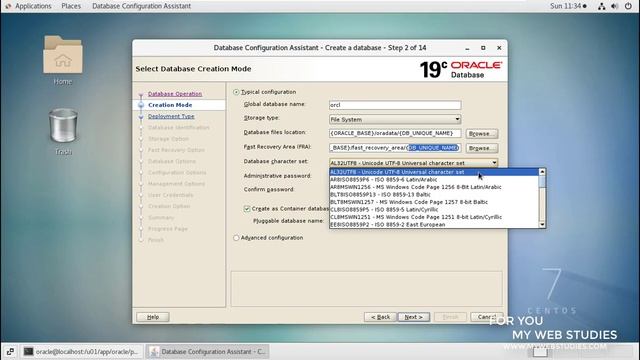Screen dimensions: 640x360
Task: Click the character set list scrollbar thumb
Action: (542, 182)
